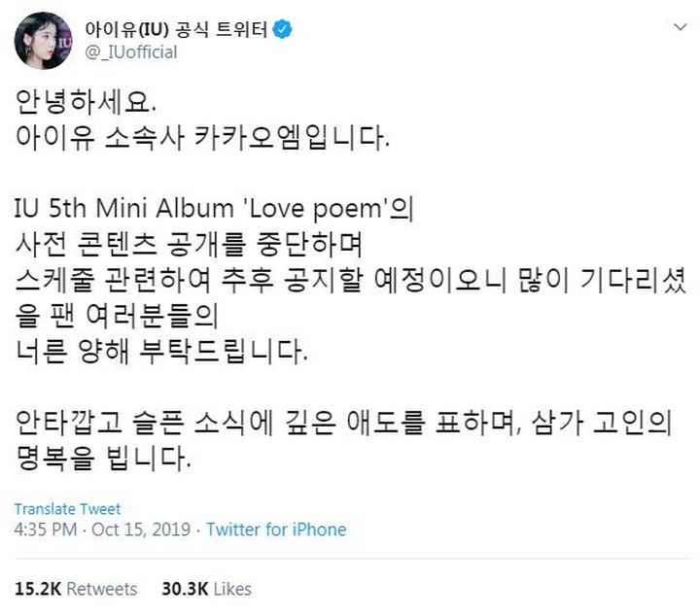Click the IU profile avatar photo
Image resolution: width=700 pixels, height=614 pixels.
[39, 40]
